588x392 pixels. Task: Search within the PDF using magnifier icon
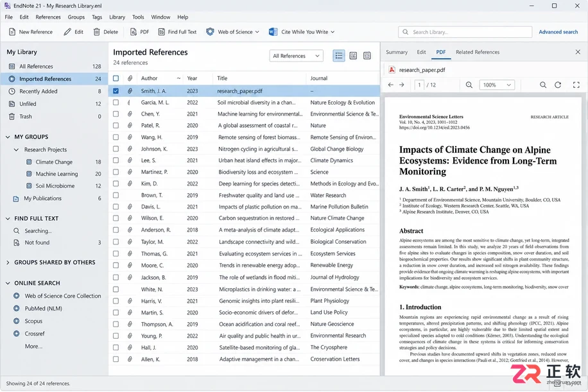pyautogui.click(x=542, y=85)
